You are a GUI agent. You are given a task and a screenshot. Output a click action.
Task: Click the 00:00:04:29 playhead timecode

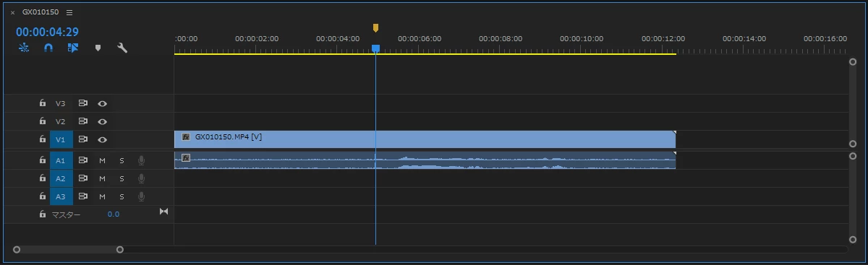point(47,32)
